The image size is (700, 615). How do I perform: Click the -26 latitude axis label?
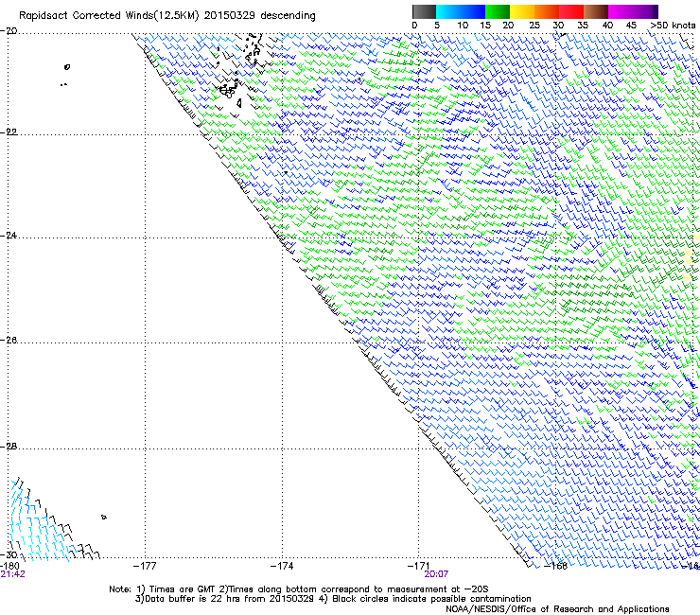[x=9, y=341]
